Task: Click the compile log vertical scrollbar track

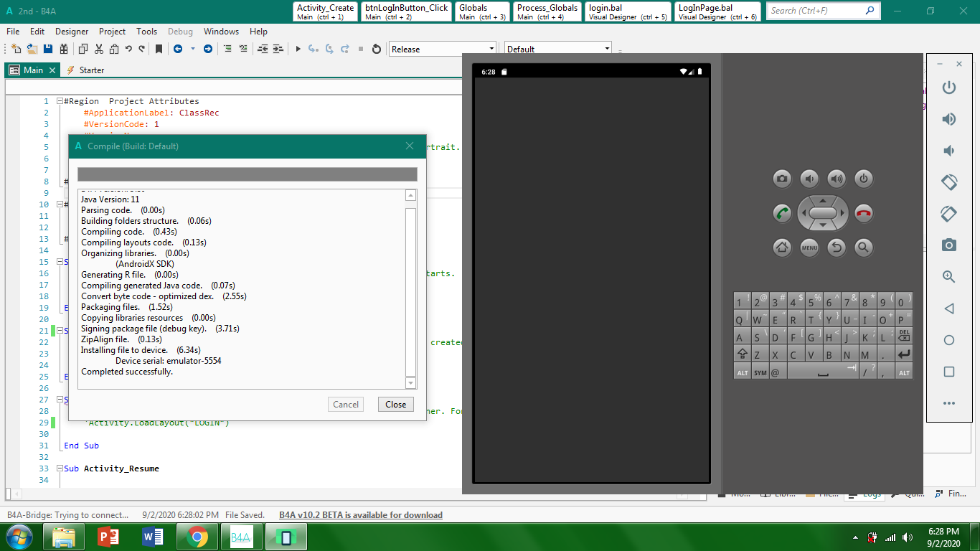Action: 410,289
